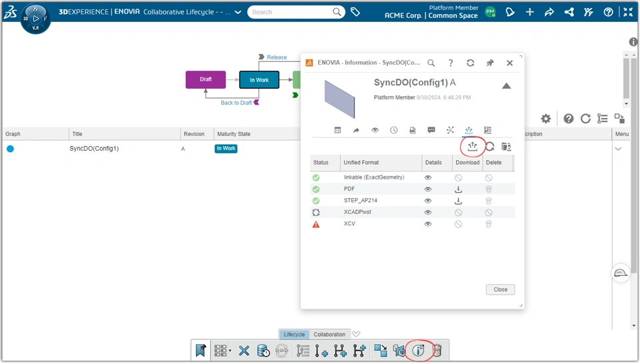Select the SyncDO(Config1) title cell
The image size is (640, 364).
[x=94, y=149]
